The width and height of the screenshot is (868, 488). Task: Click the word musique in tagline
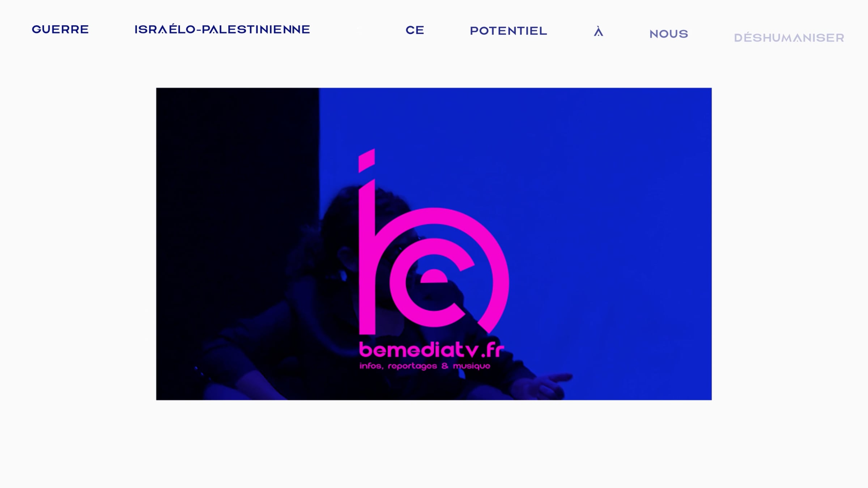tap(471, 367)
